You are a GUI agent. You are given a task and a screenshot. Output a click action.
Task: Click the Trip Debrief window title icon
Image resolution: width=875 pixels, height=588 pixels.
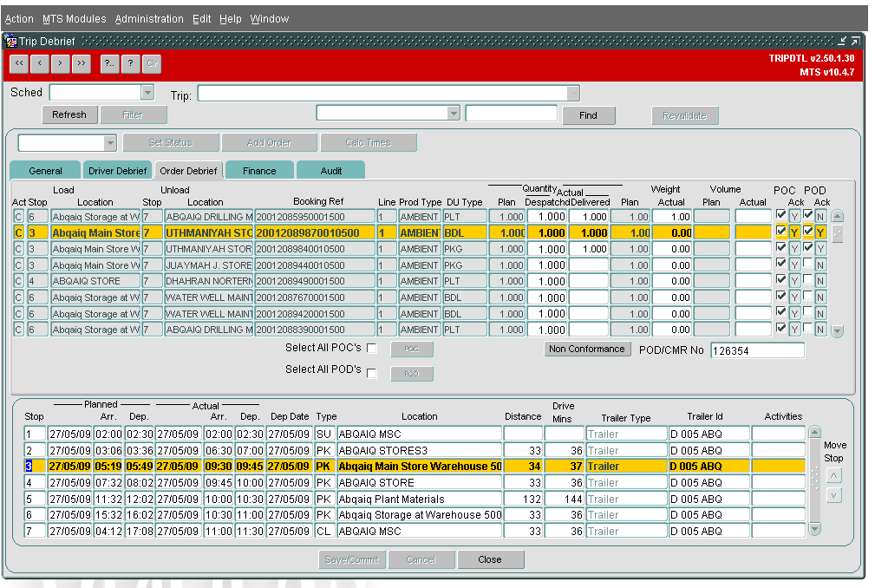tap(10, 42)
